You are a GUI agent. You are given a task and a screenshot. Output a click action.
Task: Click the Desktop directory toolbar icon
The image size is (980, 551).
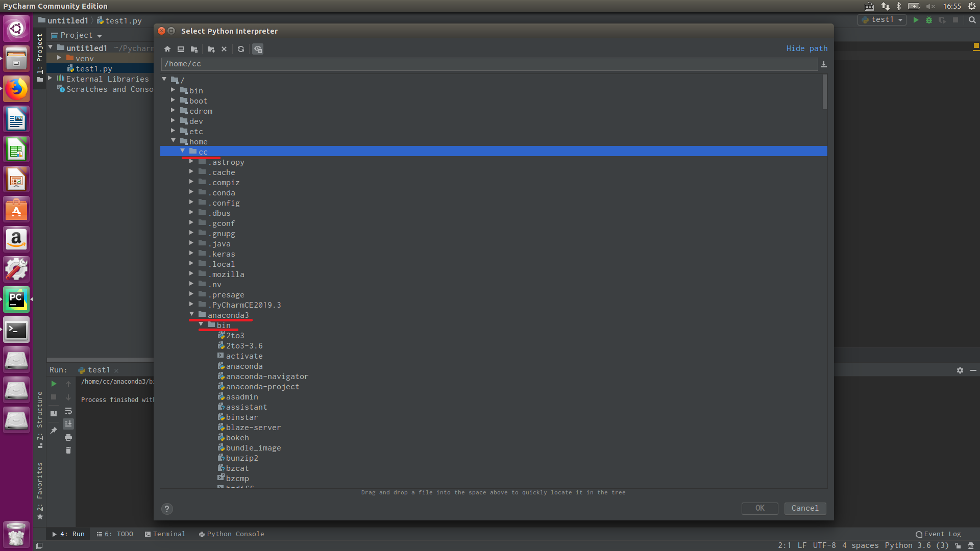click(181, 49)
